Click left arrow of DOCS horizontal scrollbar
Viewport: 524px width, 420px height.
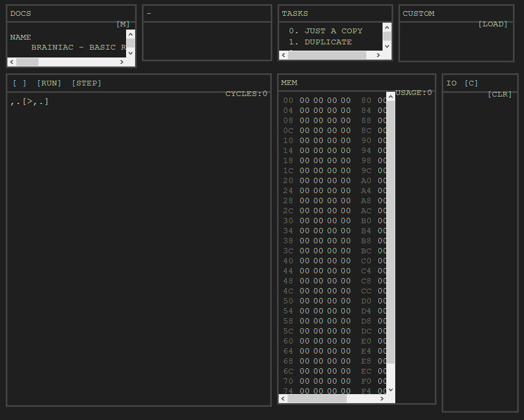coord(12,62)
